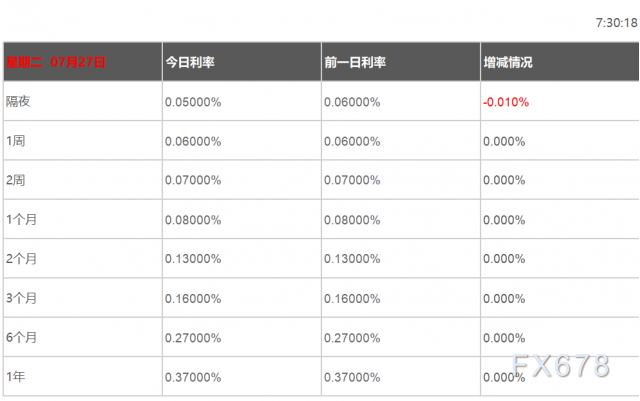Image resolution: width=640 pixels, height=401 pixels.
Task: Select the 前一日利率 column header
Action: pos(355,62)
